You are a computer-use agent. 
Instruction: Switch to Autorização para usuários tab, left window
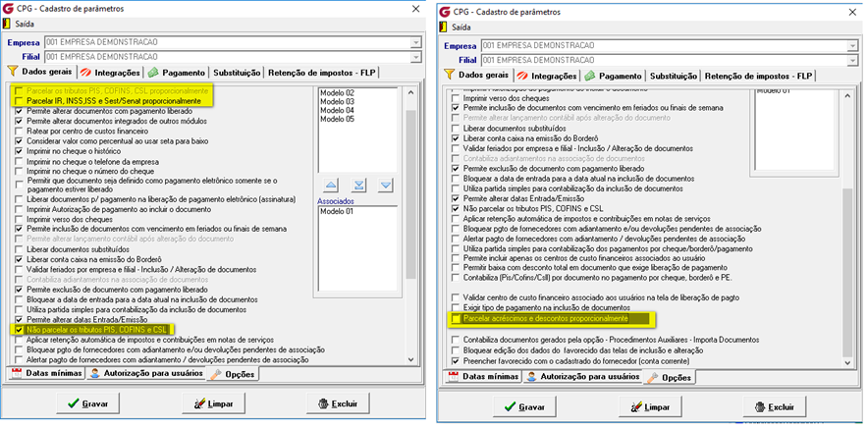click(146, 373)
